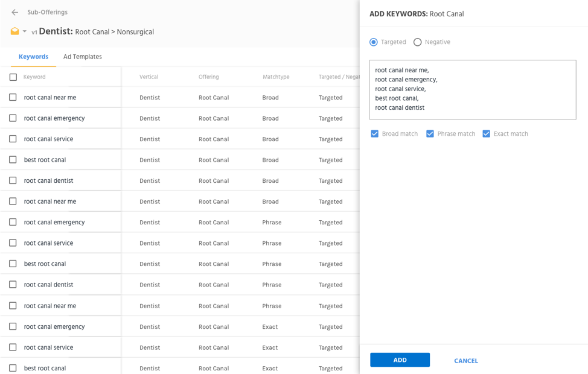Click the ADD button
This screenshot has height=374, width=588.
point(400,360)
